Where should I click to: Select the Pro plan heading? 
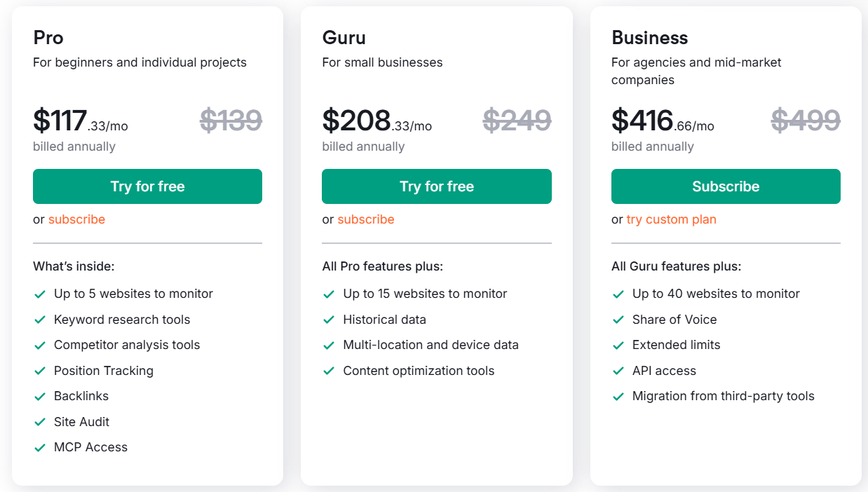tap(48, 37)
